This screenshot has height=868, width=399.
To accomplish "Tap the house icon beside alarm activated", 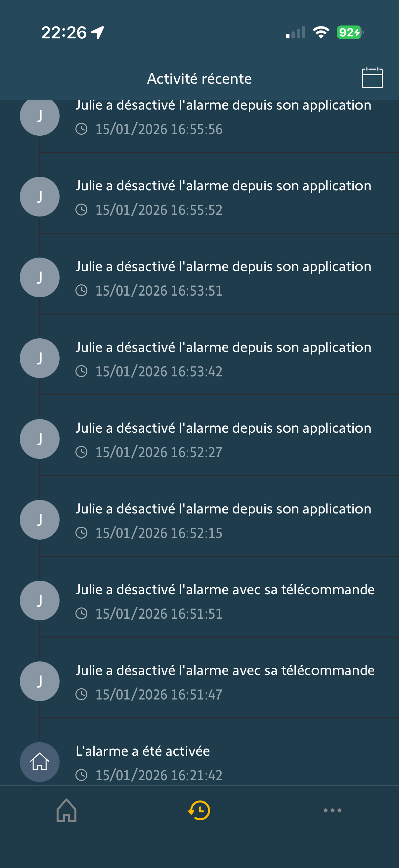I will click(40, 762).
